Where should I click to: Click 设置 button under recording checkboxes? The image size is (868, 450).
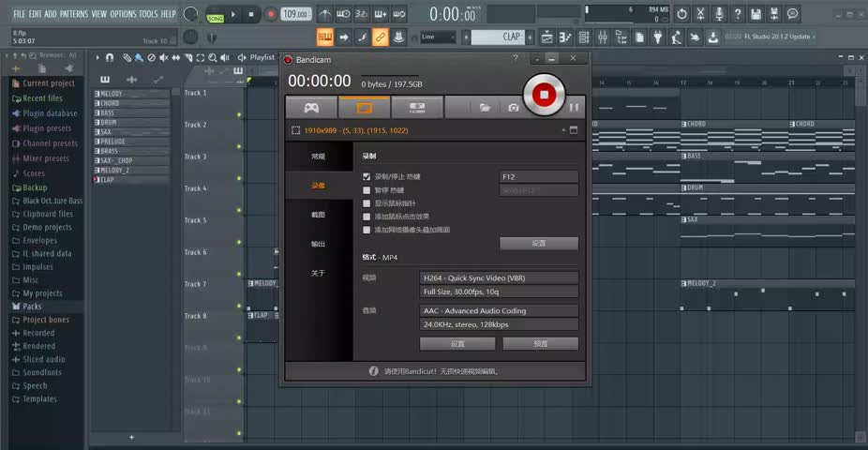pyautogui.click(x=539, y=244)
